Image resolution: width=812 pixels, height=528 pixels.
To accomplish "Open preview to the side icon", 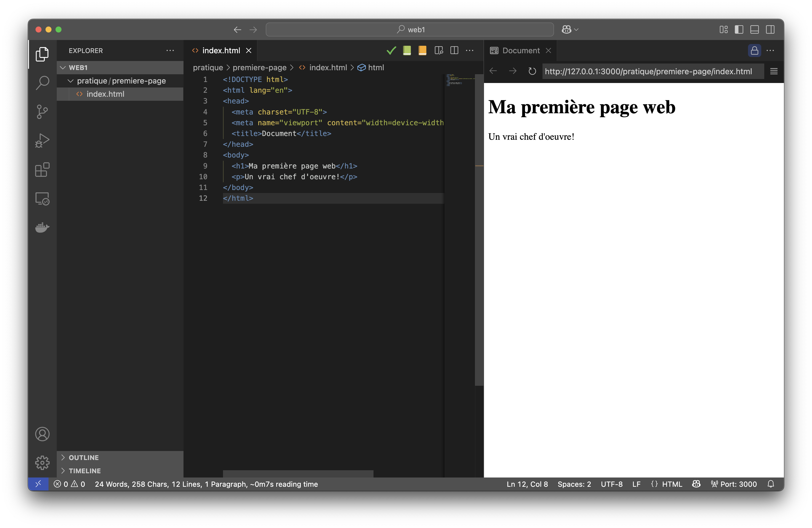I will [x=439, y=50].
